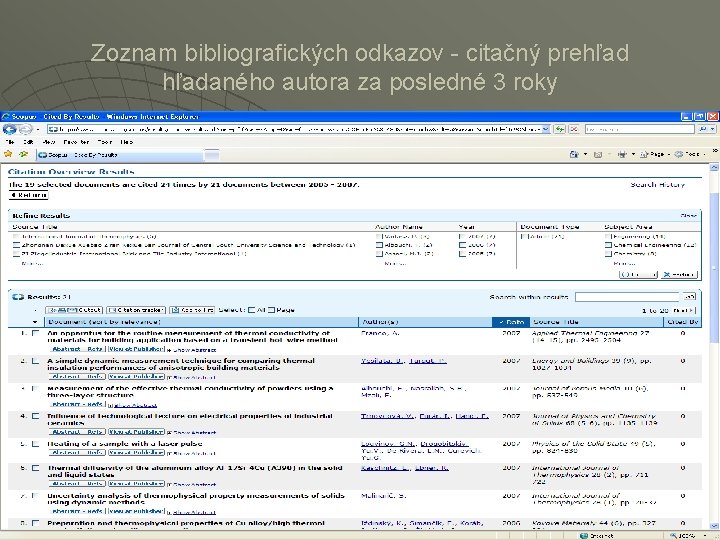
Task: Expand the command bar overflow chevron
Action: click(x=714, y=151)
